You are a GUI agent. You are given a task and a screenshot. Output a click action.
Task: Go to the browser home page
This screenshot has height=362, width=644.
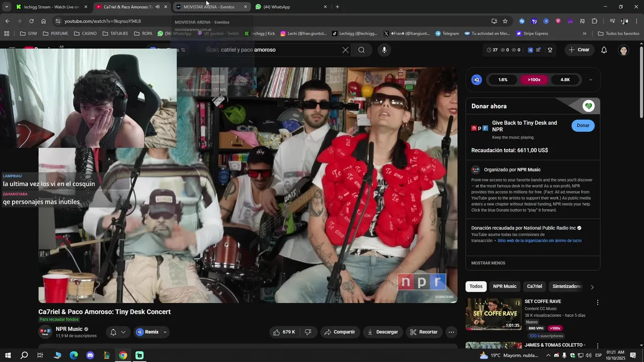[44, 21]
